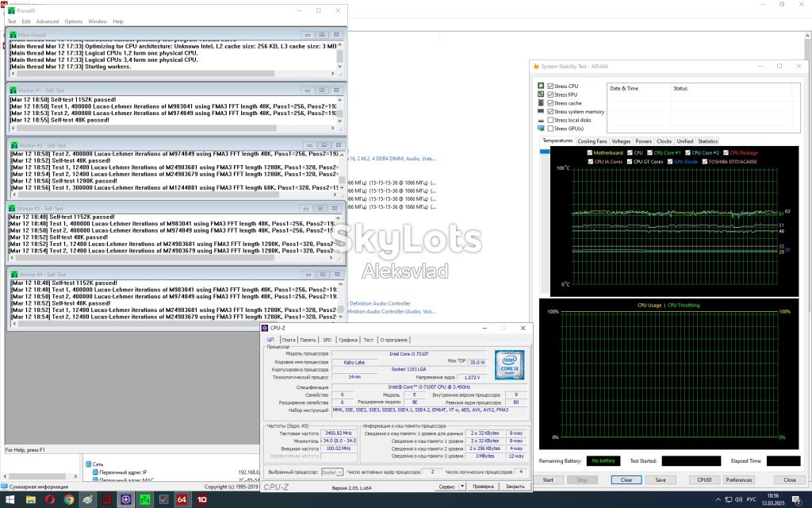Uncheck the Stress CPU checkbox
This screenshot has width=812, height=508.
(x=550, y=86)
